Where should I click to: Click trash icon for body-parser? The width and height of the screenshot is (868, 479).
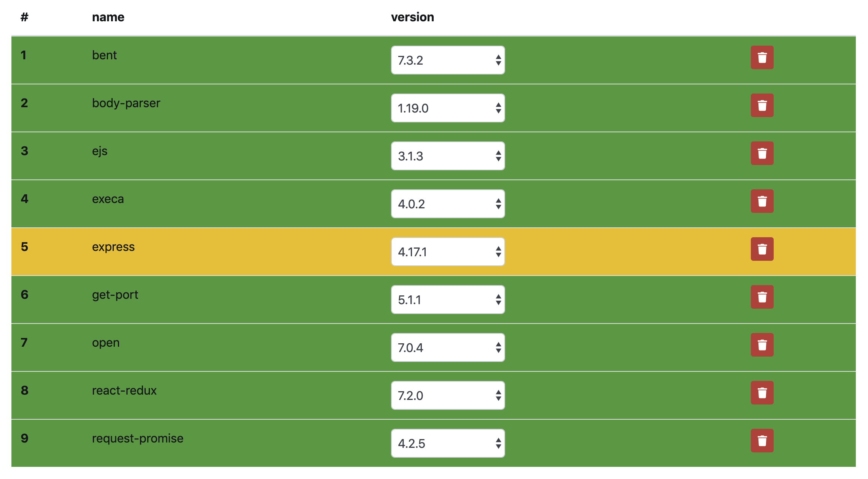[762, 105]
